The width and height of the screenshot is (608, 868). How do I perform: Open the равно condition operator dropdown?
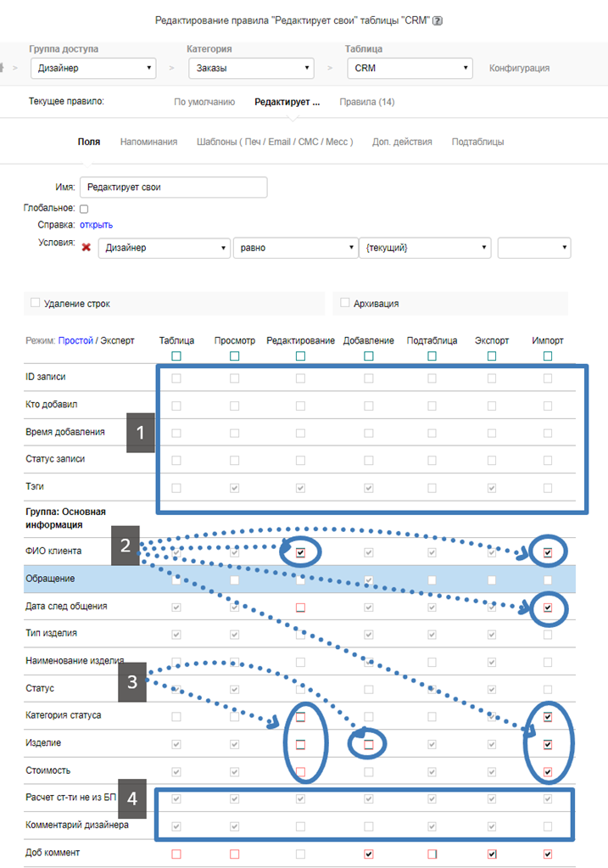pos(294,247)
